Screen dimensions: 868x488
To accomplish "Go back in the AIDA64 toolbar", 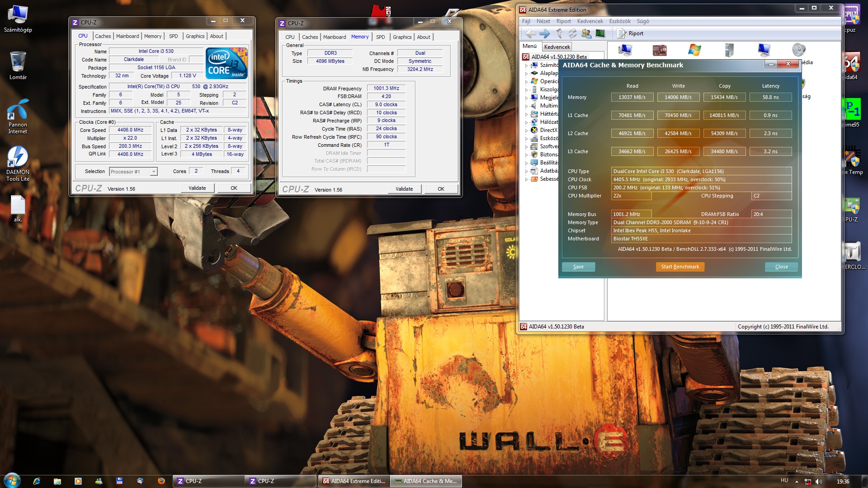I will click(x=531, y=33).
